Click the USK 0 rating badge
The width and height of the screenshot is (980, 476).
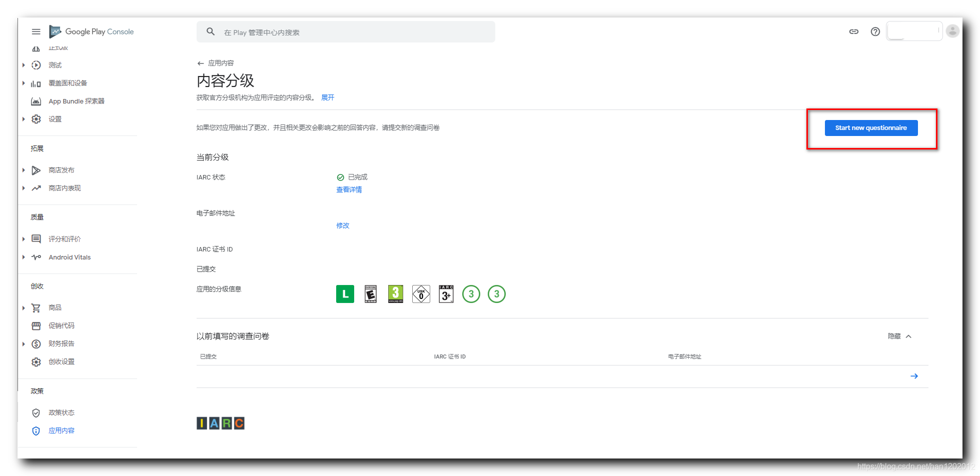(x=421, y=294)
